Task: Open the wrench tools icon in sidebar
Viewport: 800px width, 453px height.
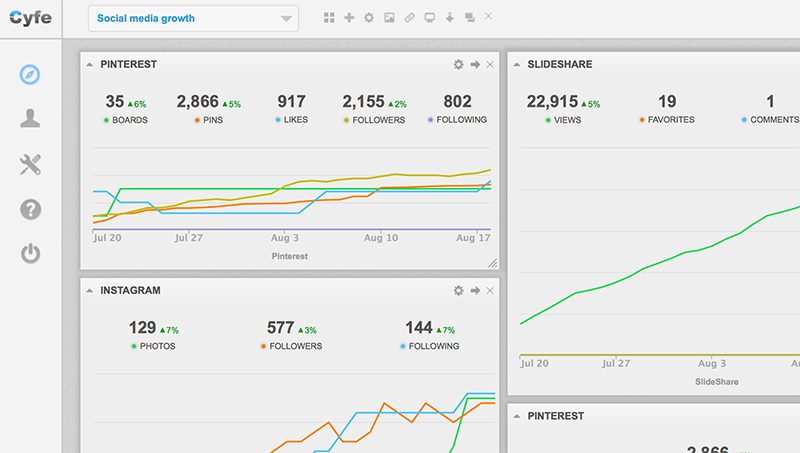Action: click(30, 164)
